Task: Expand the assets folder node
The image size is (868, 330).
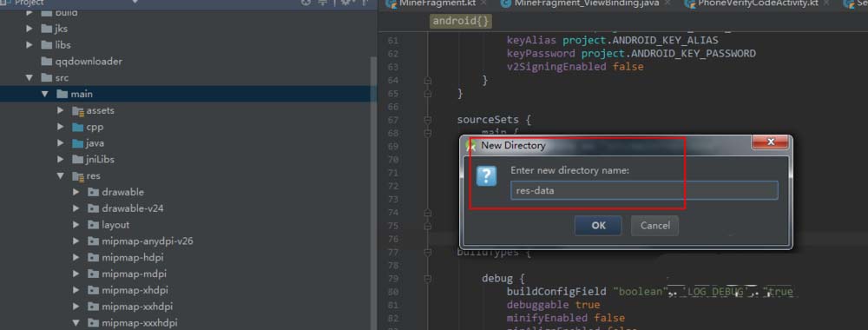Action: (61, 111)
